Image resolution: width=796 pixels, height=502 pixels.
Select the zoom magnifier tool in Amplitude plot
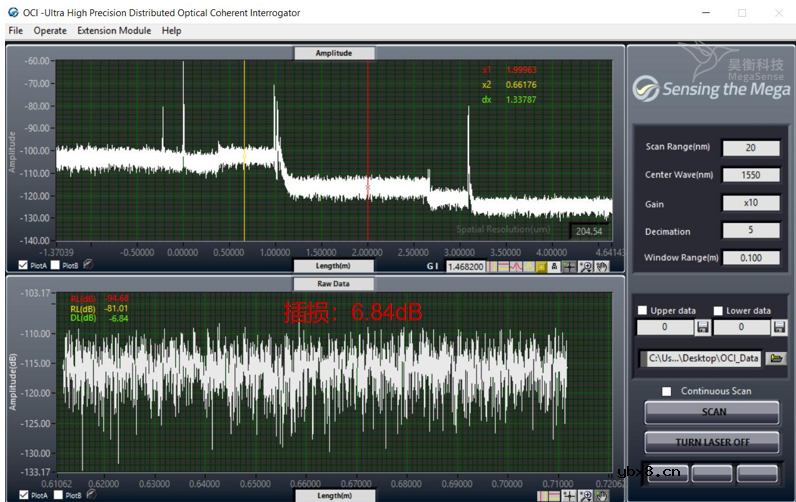[585, 267]
